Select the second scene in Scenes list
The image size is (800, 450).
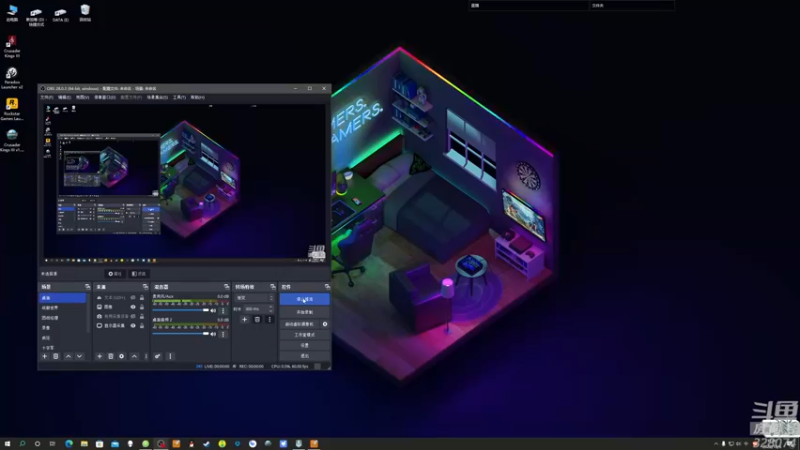[62, 308]
